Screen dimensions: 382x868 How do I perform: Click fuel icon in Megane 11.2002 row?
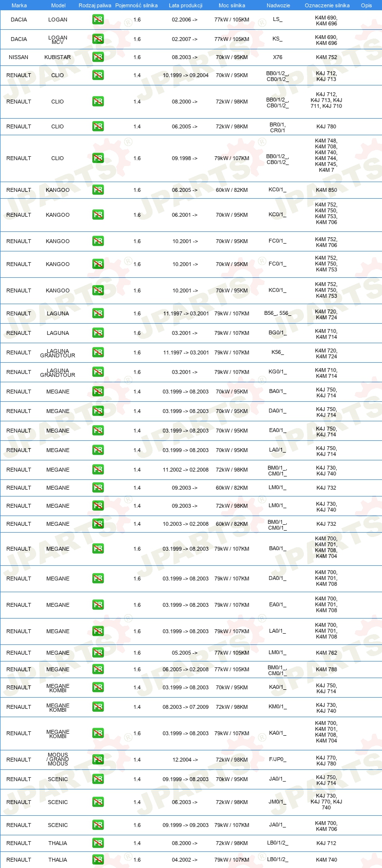(98, 470)
